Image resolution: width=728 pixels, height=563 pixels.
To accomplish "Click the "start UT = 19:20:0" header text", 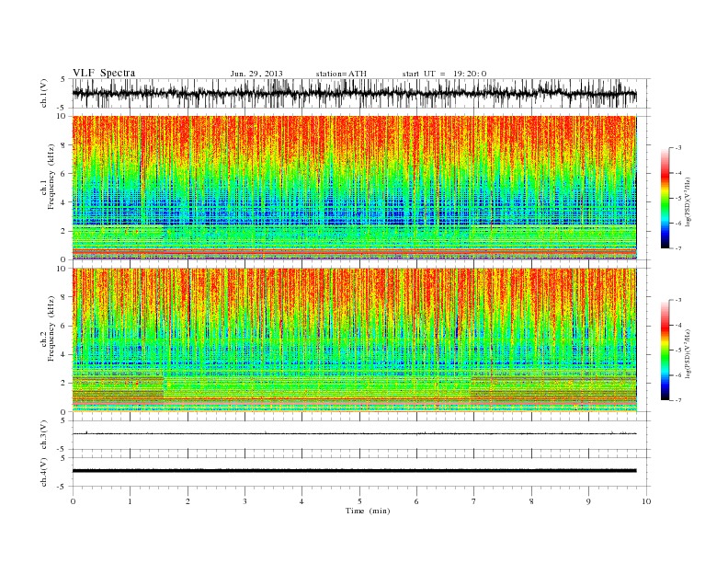I will click(x=444, y=74).
